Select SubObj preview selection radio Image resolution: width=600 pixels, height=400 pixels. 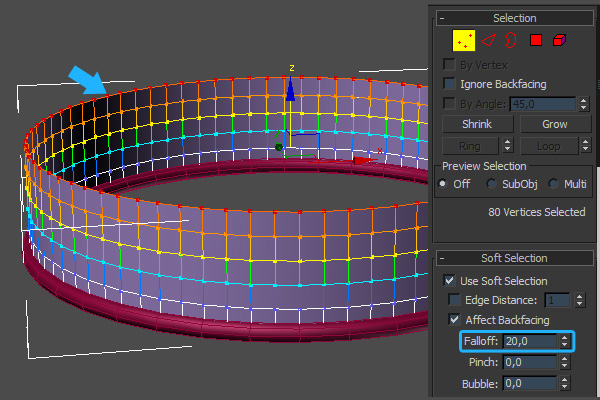pos(492,184)
